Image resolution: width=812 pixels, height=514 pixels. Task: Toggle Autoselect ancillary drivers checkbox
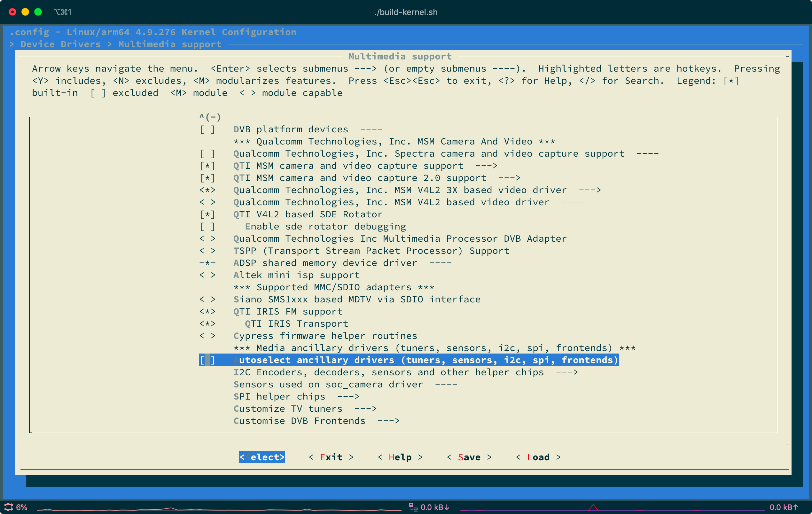pyautogui.click(x=207, y=360)
